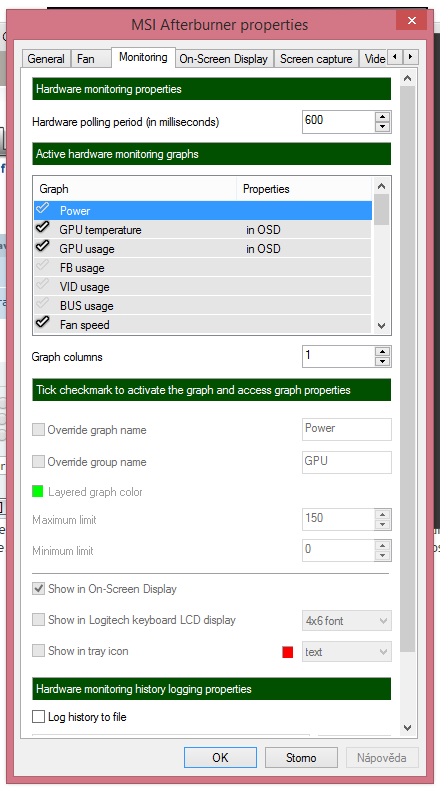Click the polling period input field
448x791 pixels.
click(x=339, y=122)
